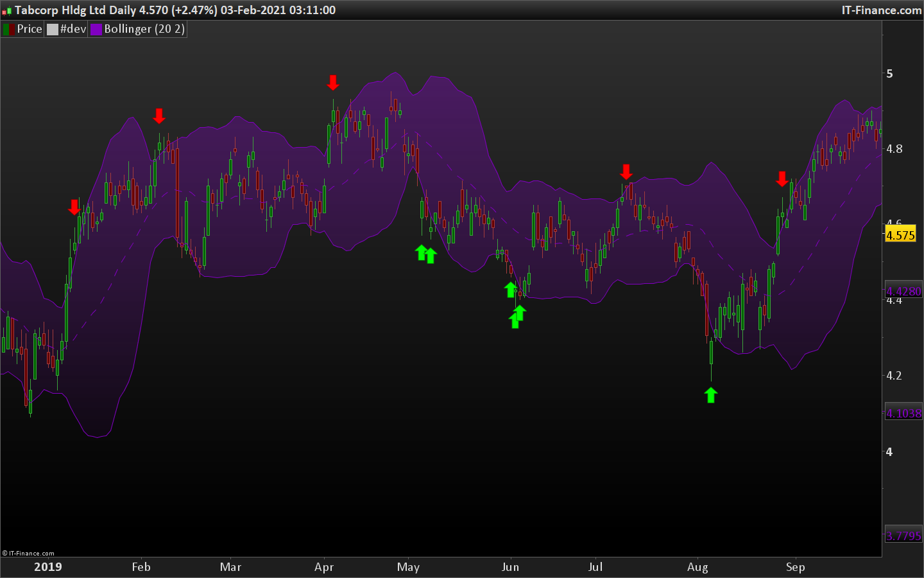This screenshot has width=924, height=578.
Task: Click the 4.8 level on price axis
Action: [894, 149]
